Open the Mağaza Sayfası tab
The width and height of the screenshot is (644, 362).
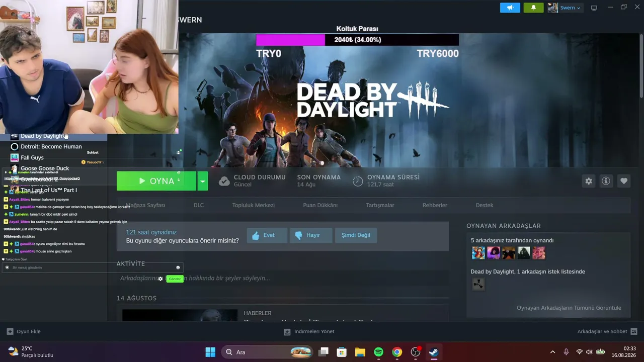pos(145,205)
